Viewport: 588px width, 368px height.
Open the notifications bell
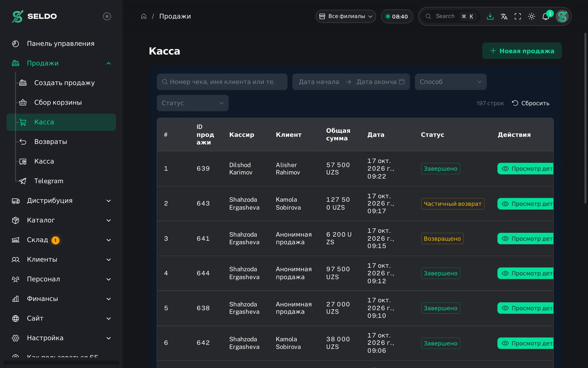click(546, 16)
